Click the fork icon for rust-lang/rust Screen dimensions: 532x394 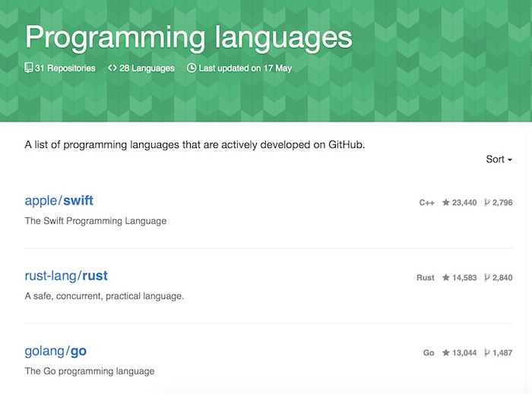coord(486,278)
